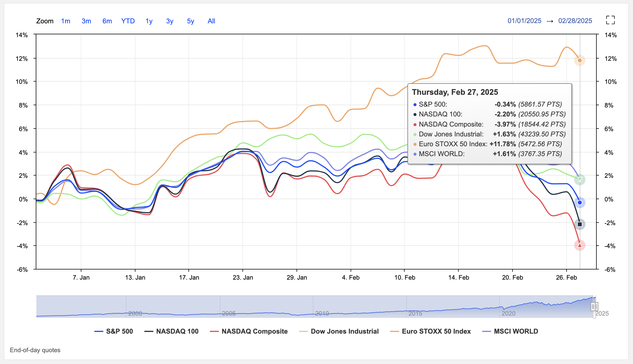Click the navigator timeline near 2000

click(x=135, y=313)
